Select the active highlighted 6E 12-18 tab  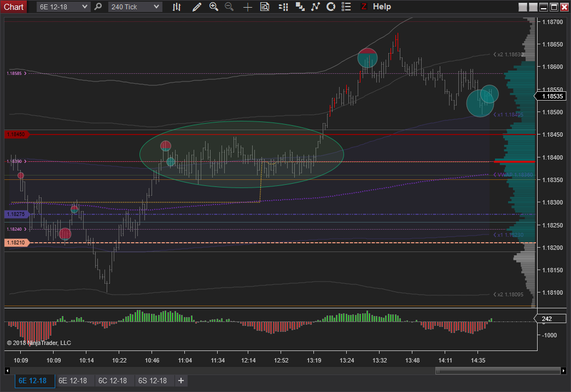pyautogui.click(x=34, y=381)
